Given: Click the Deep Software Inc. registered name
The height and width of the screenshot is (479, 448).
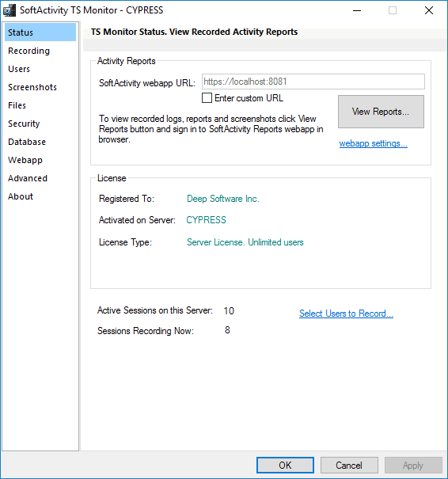Looking at the screenshot, I should (223, 199).
